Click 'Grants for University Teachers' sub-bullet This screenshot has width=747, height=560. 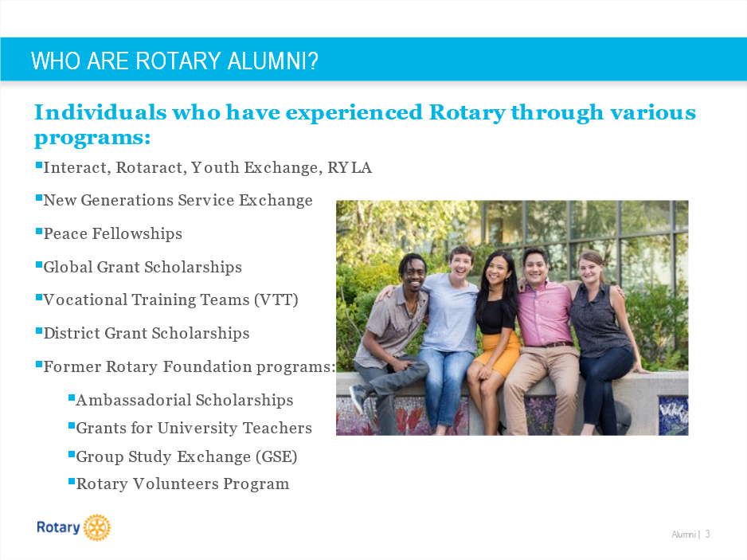pyautogui.click(x=194, y=429)
